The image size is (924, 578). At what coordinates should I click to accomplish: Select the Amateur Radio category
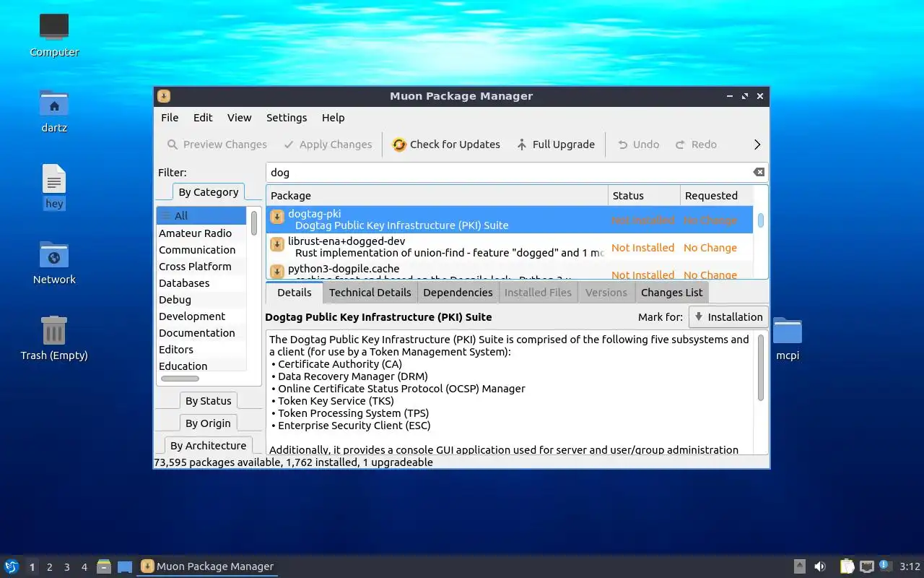click(201, 233)
